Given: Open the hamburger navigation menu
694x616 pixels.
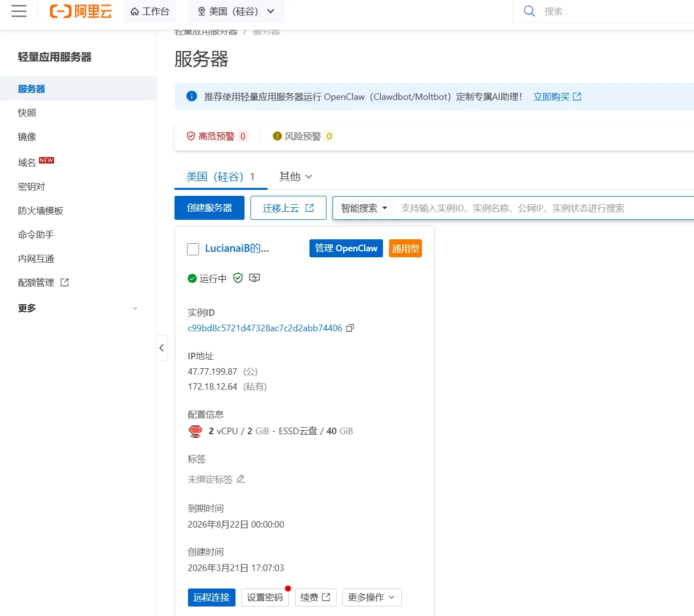Looking at the screenshot, I should click(19, 11).
